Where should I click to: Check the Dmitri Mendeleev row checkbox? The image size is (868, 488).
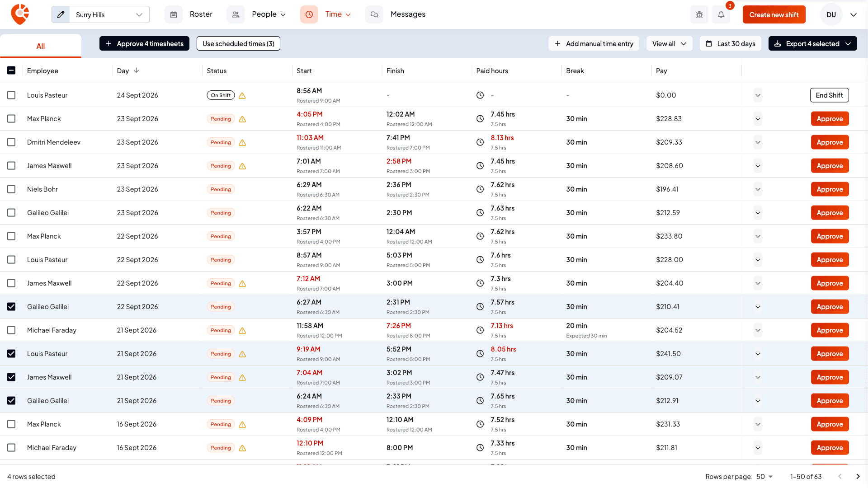(x=11, y=142)
